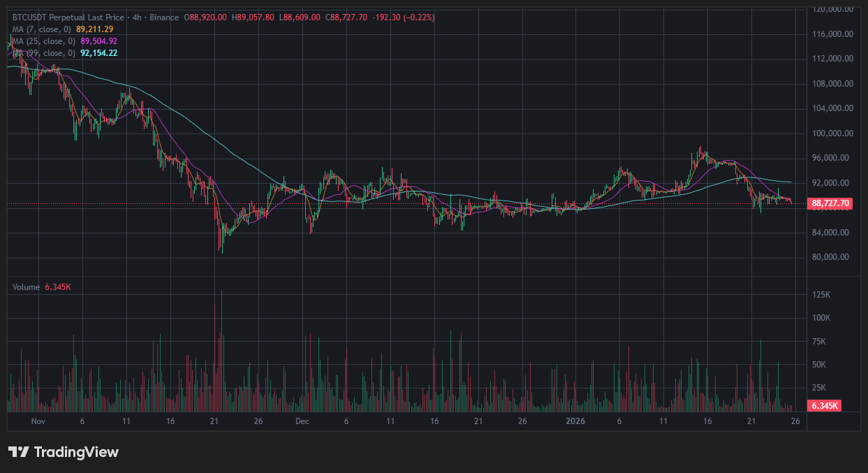
Task: Select the MA (99, close, 0) indicator legend
Action: pyautogui.click(x=45, y=53)
